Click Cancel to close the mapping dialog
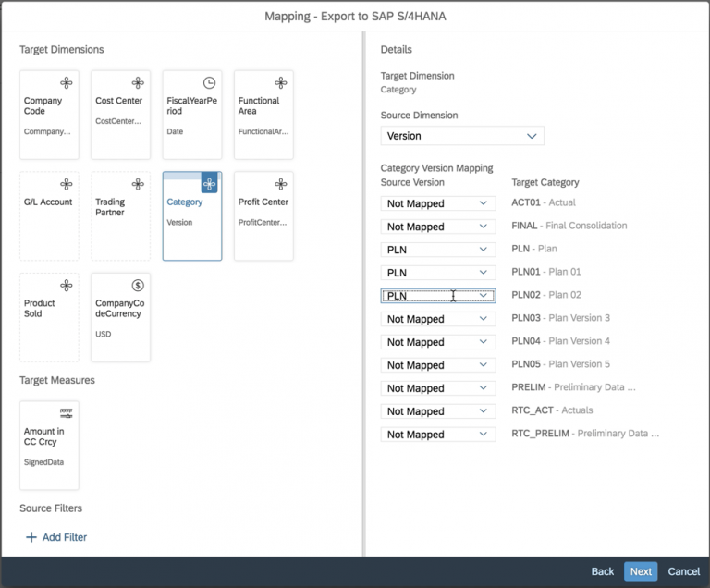 pos(684,571)
